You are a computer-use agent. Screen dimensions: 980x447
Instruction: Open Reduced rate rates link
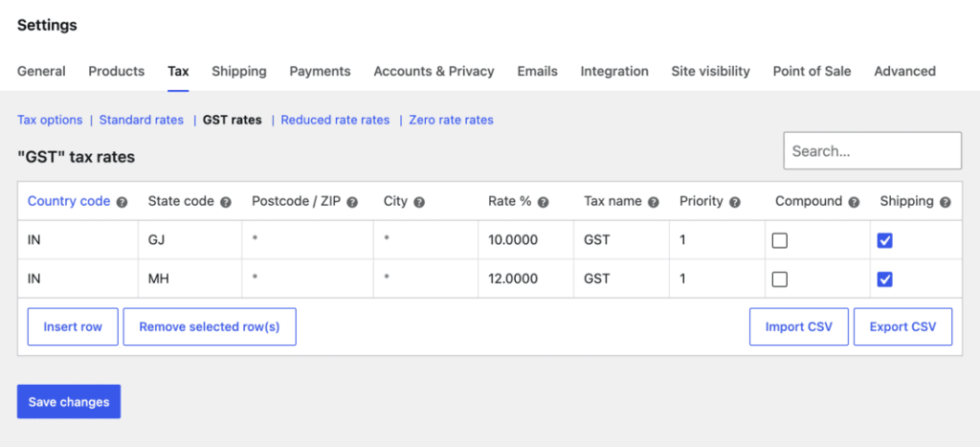[335, 120]
